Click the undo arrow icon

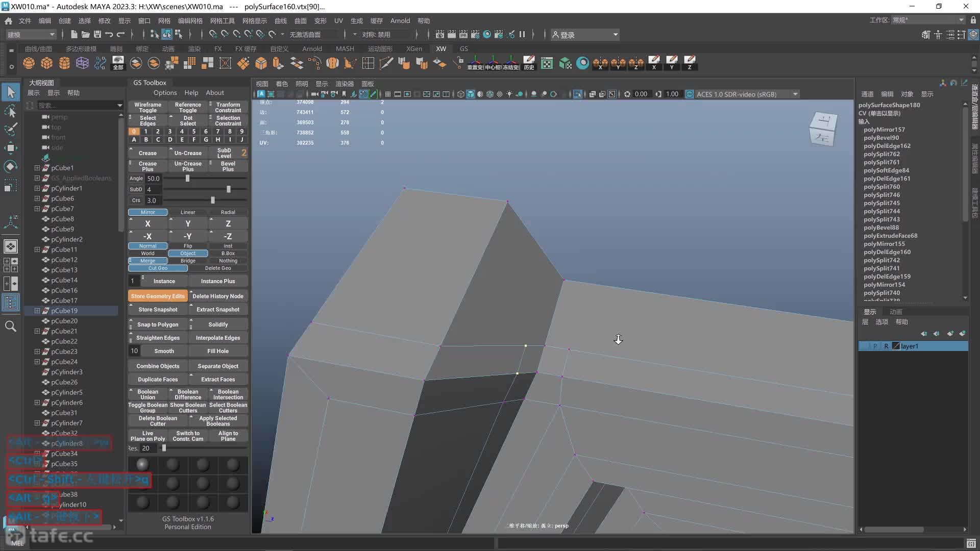click(109, 34)
